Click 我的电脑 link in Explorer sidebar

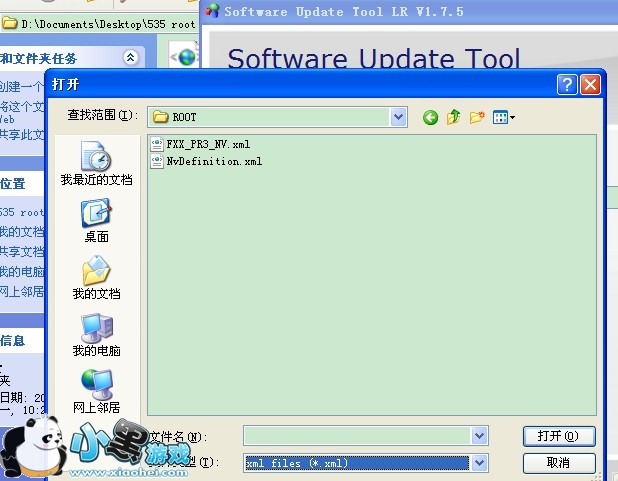[22, 272]
